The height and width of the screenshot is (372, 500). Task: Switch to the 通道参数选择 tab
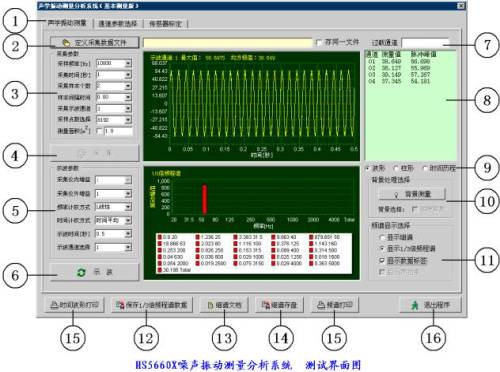(x=118, y=24)
